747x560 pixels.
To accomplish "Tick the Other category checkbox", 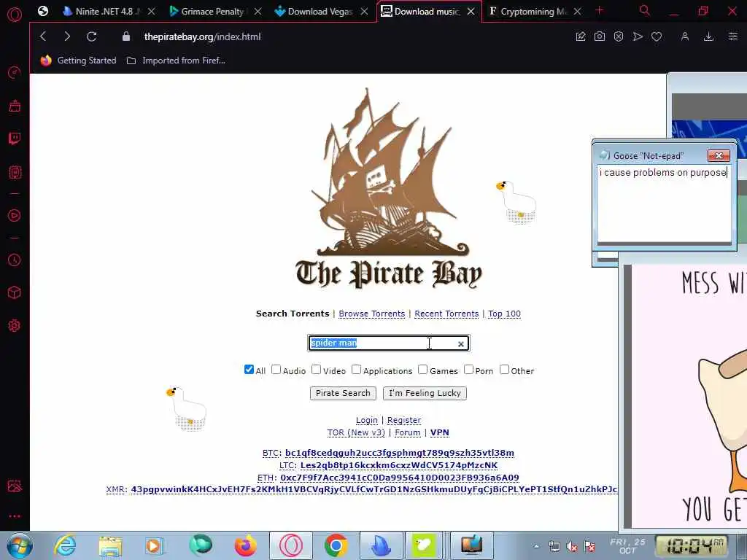I will (x=504, y=370).
